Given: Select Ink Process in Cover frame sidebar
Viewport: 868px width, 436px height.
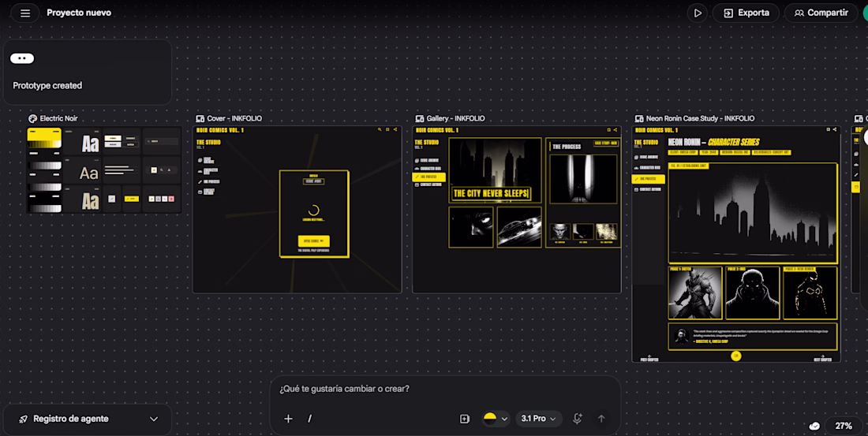Looking at the screenshot, I should 208,181.
